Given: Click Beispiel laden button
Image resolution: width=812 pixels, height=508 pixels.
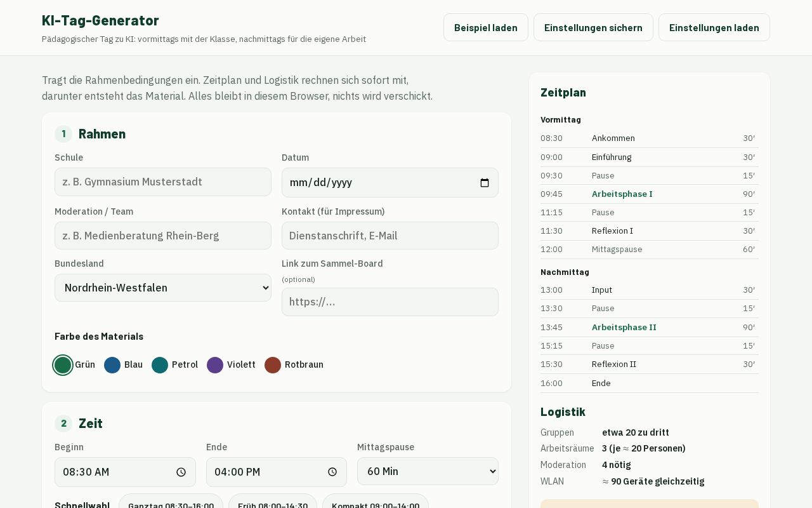Looking at the screenshot, I should (x=486, y=27).
